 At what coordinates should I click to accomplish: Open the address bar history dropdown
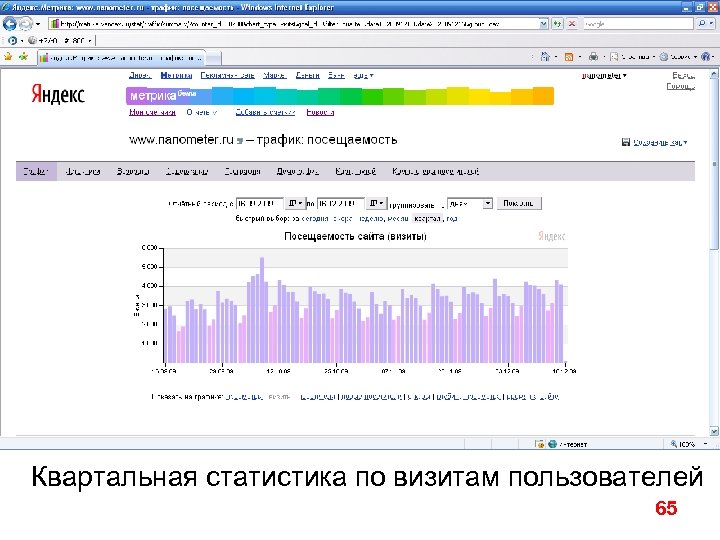click(544, 24)
